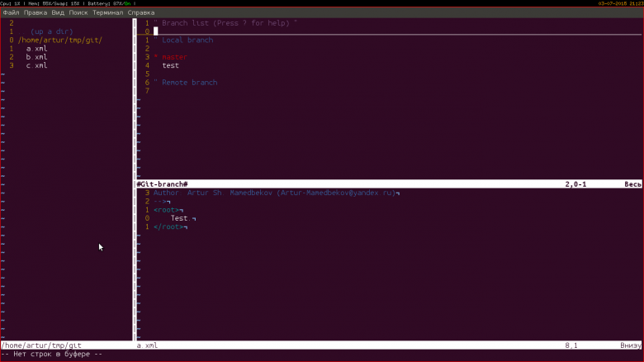The height and width of the screenshot is (362, 644).
Task: Click the Author line in a.xml buffer
Action: click(277, 193)
